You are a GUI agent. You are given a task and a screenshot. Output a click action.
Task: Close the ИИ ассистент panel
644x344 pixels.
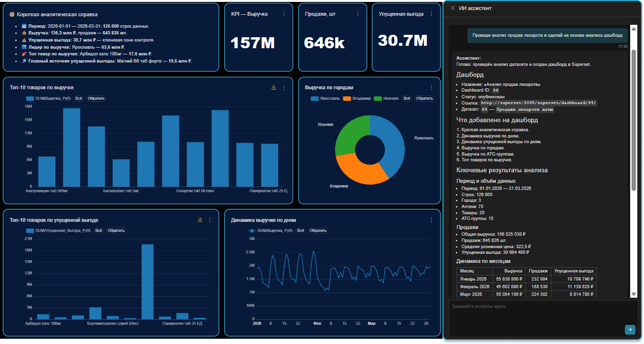pos(453,8)
